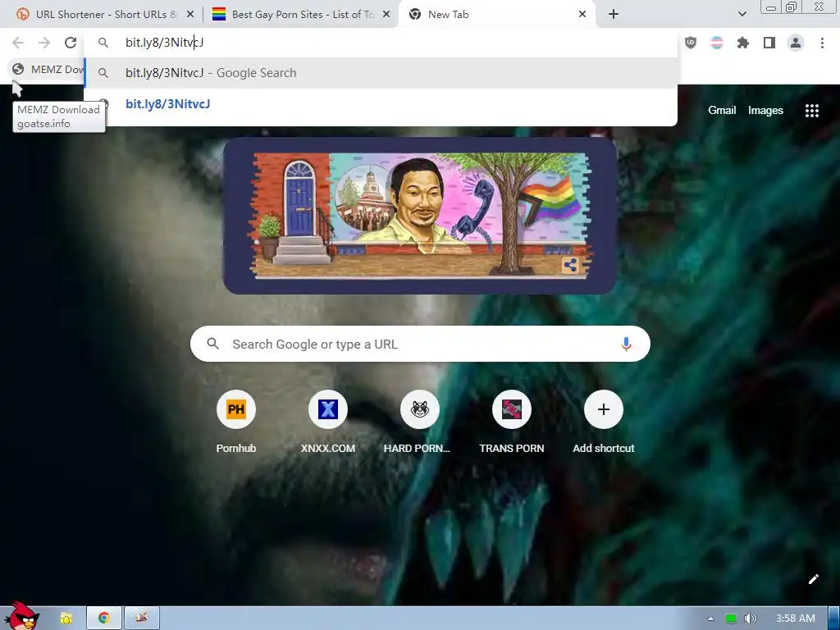Open Google apps grid
840x630 pixels.
pyautogui.click(x=811, y=111)
